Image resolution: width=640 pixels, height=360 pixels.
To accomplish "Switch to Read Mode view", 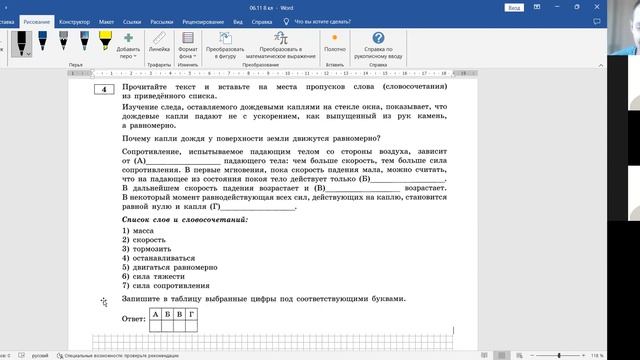I will pyautogui.click(x=484, y=356).
